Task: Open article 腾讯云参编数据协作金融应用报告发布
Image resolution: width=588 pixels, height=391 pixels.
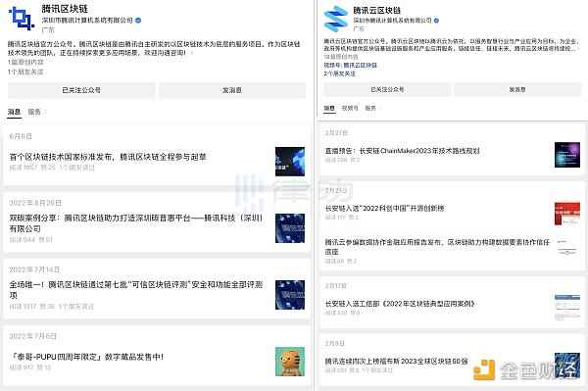Action: coord(437,247)
